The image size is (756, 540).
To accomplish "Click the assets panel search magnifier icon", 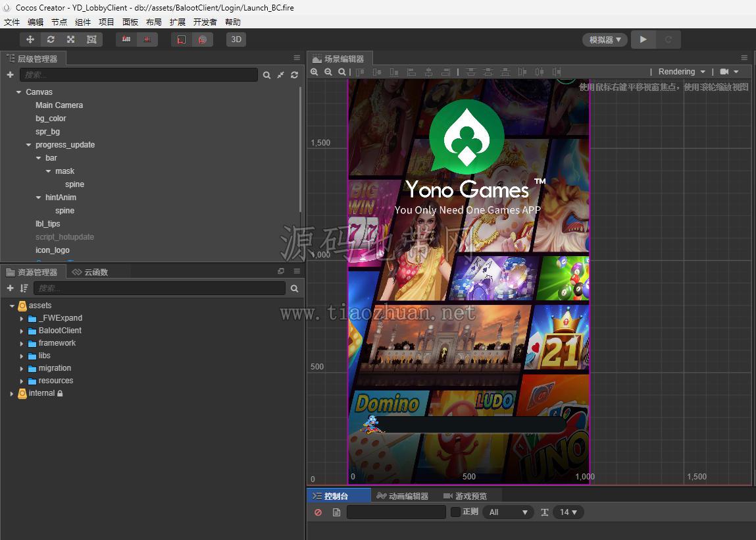I will pos(295,288).
